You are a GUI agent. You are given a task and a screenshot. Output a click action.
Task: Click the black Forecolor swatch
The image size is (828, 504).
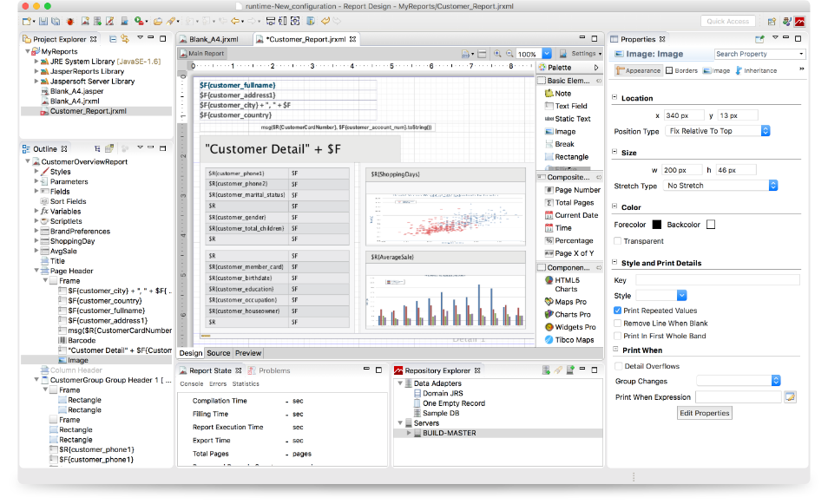pos(657,225)
